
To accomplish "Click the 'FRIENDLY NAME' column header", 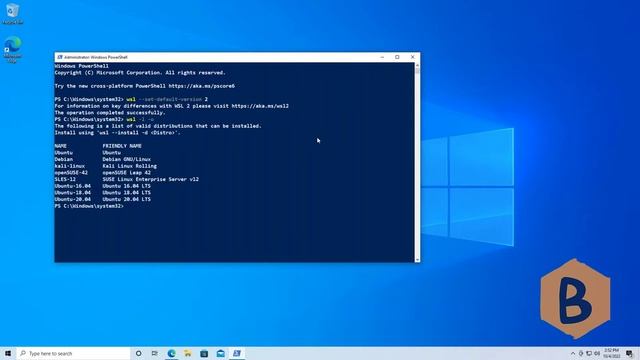I will coord(122,146).
